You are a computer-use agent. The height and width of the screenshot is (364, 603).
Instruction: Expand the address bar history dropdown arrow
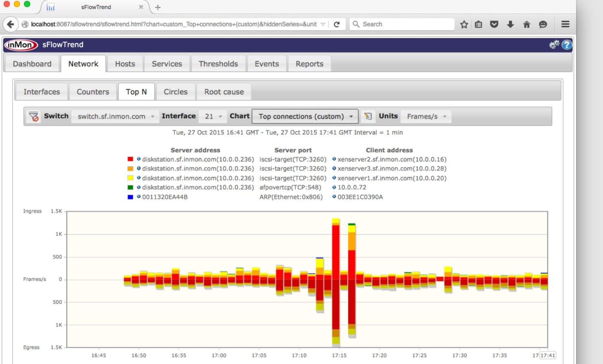pos(323,24)
